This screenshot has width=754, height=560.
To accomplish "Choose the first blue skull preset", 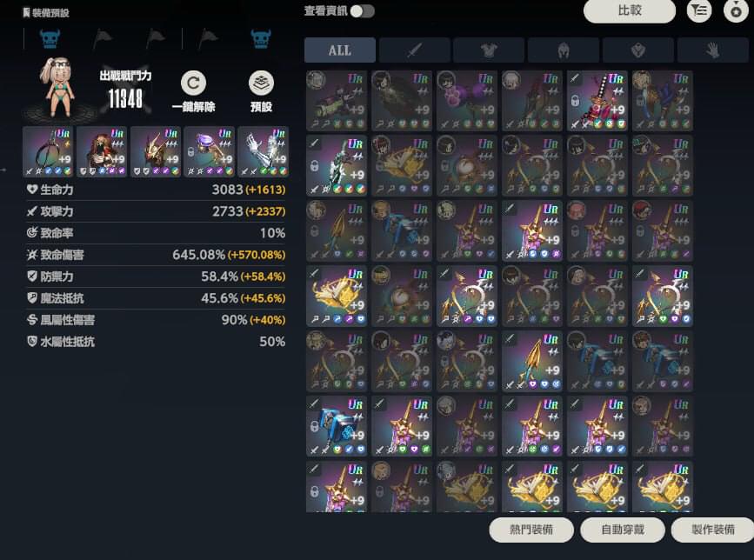I will tap(50, 38).
